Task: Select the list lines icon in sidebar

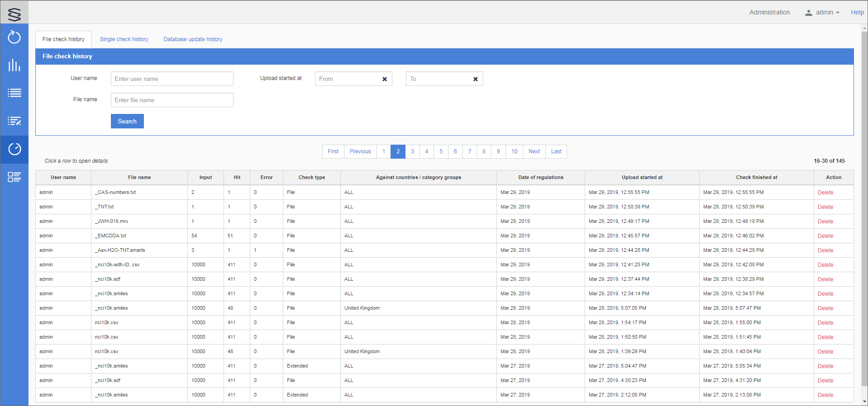Action: [x=14, y=93]
